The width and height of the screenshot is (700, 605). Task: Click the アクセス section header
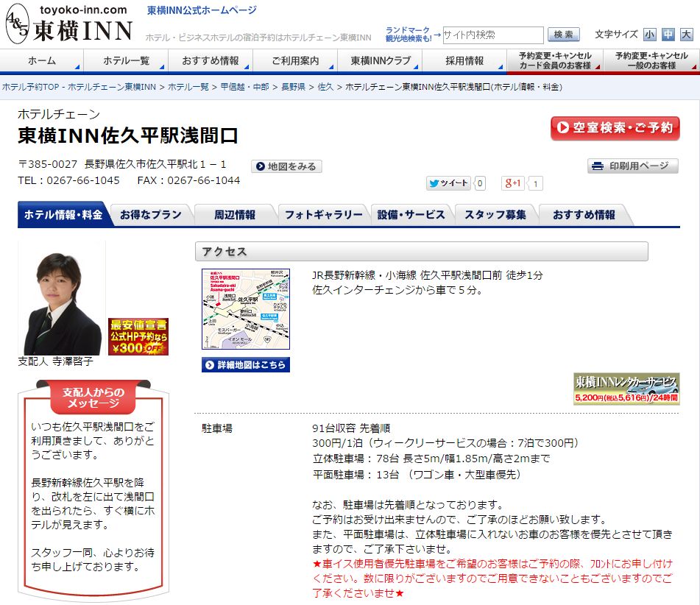click(422, 252)
